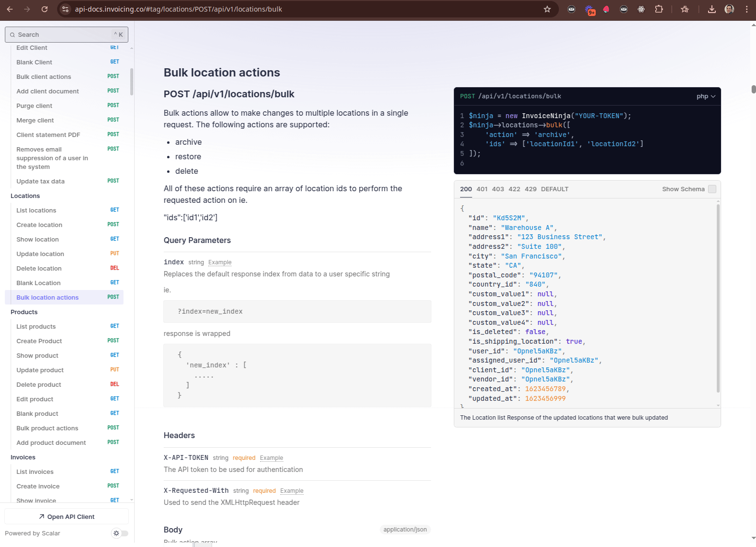Switch to the 422 response tab

pos(514,189)
